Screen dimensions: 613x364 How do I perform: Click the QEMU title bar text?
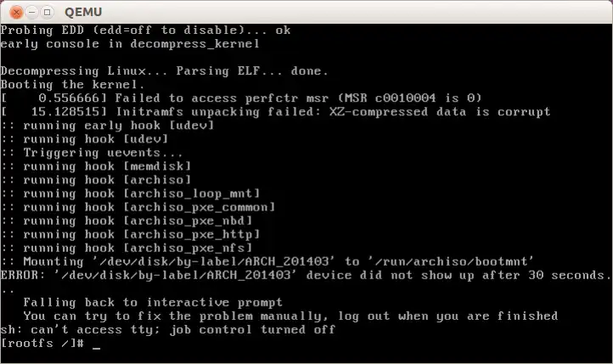pos(83,13)
